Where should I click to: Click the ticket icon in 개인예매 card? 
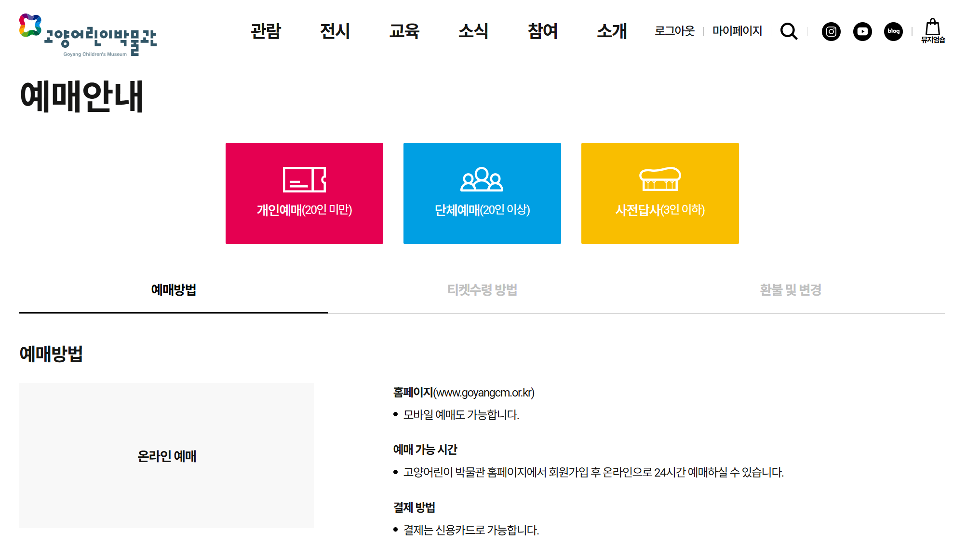tap(304, 179)
